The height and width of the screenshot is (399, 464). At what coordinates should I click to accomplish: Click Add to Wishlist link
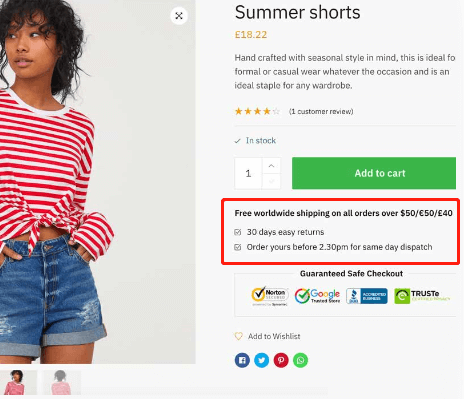pyautogui.click(x=274, y=336)
